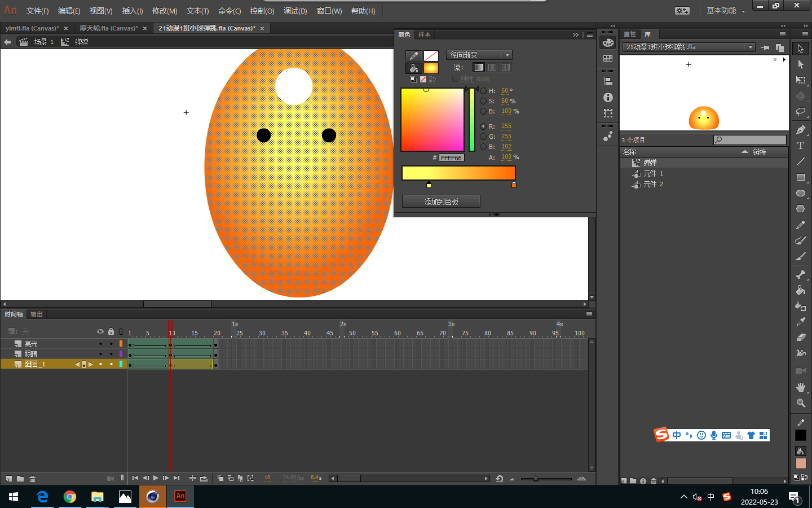Select the Pen tool in tools panel
Image resolution: width=812 pixels, height=508 pixels.
[800, 130]
